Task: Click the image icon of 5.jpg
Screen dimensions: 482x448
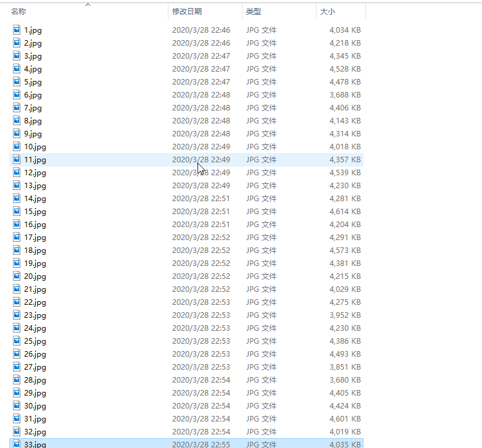Action: click(x=17, y=81)
